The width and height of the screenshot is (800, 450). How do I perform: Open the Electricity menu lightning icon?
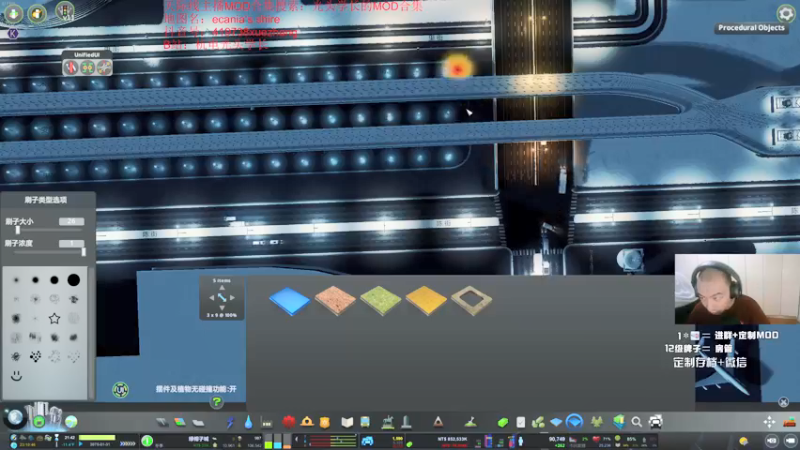click(x=231, y=422)
